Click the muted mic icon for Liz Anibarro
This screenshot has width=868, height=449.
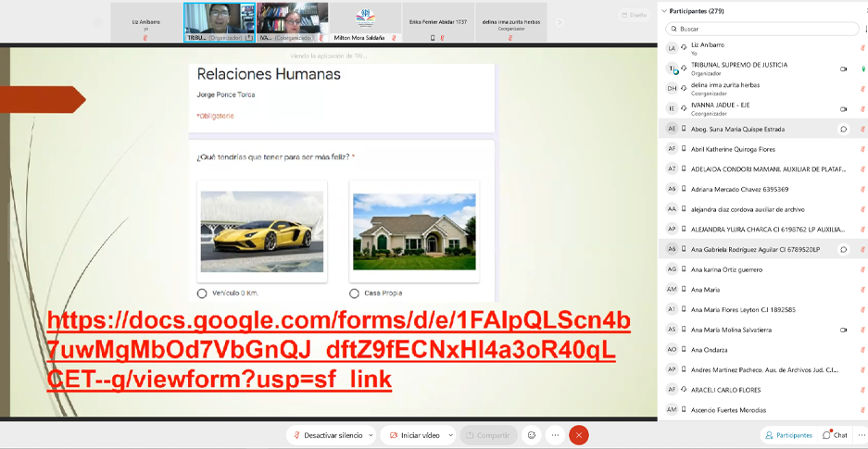[862, 49]
